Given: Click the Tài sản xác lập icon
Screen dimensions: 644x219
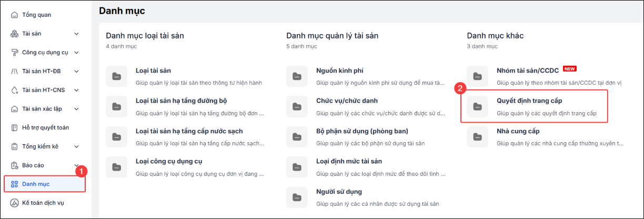Looking at the screenshot, I should pyautogui.click(x=14, y=109).
